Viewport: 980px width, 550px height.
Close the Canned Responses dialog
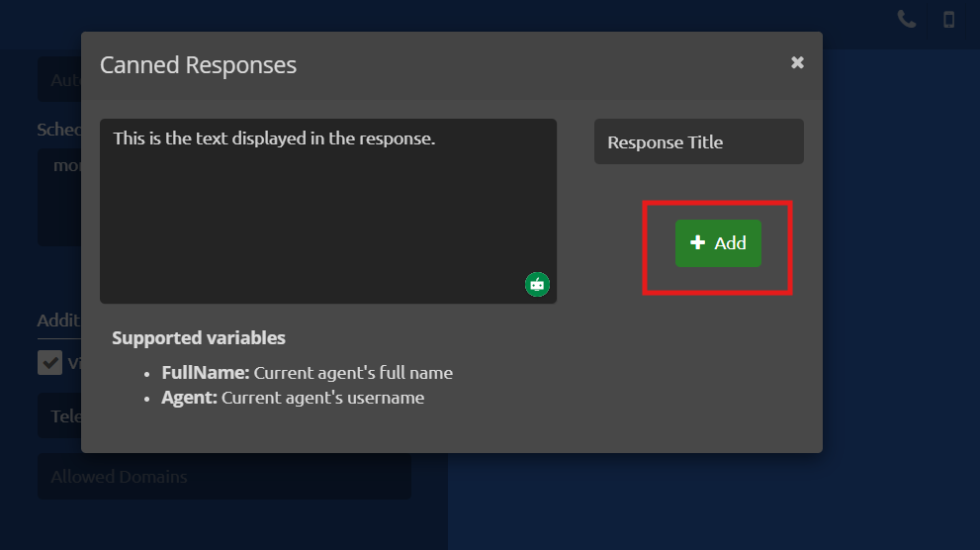click(797, 62)
